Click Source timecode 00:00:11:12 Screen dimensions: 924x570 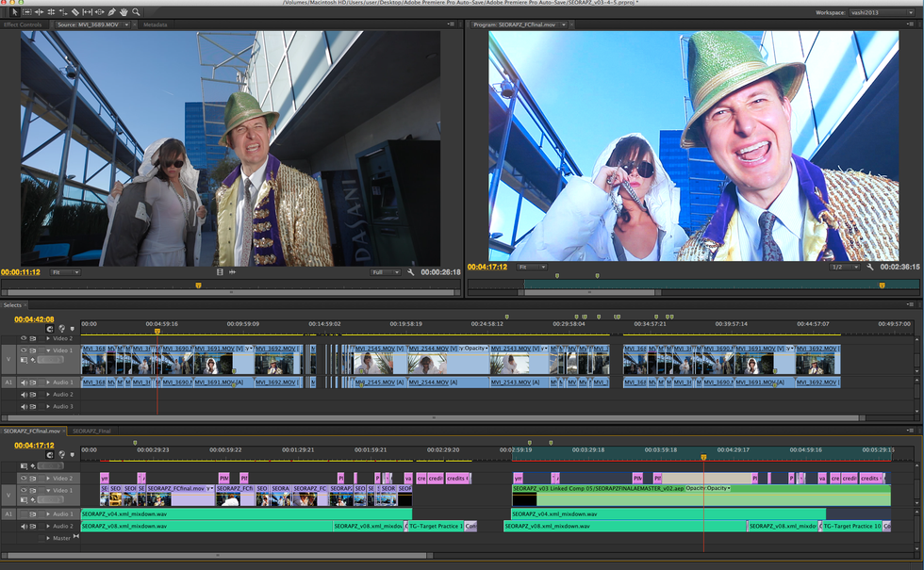tap(21, 272)
